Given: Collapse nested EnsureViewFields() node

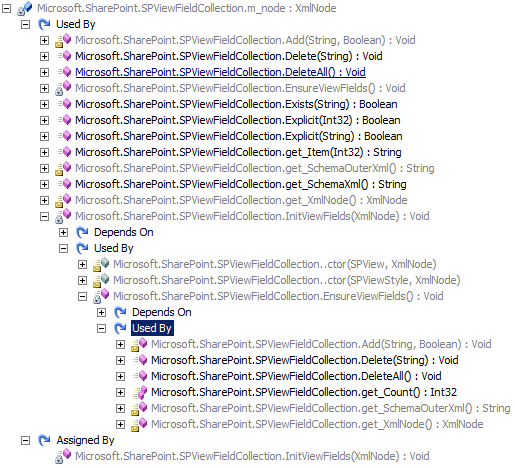Looking at the screenshot, I should coord(82,296).
